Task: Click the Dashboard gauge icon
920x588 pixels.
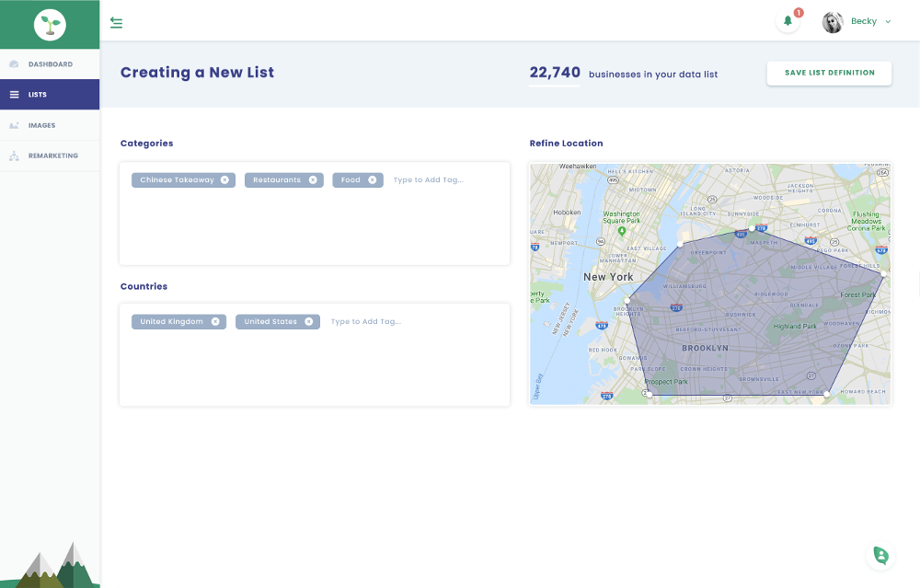Action: click(x=14, y=64)
